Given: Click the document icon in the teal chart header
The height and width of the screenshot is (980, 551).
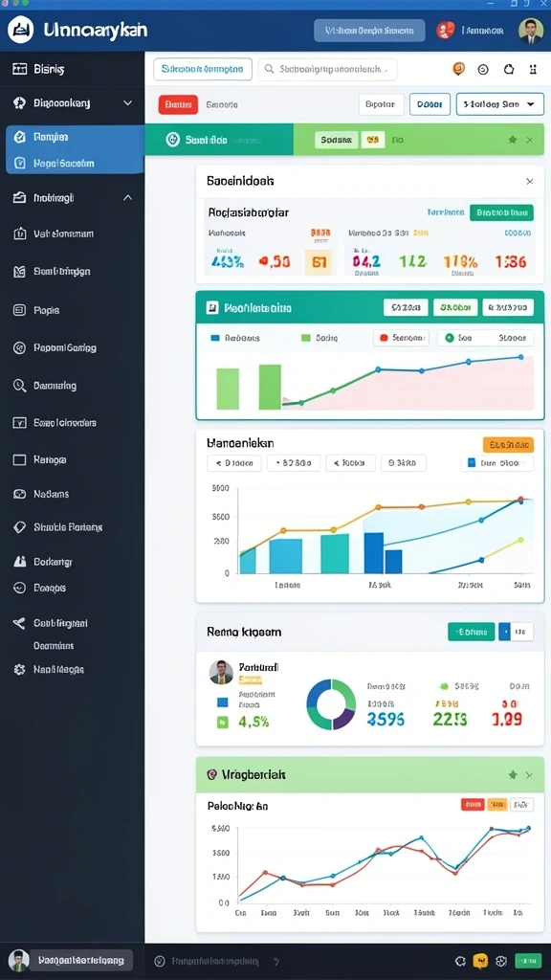Looking at the screenshot, I should point(211,307).
